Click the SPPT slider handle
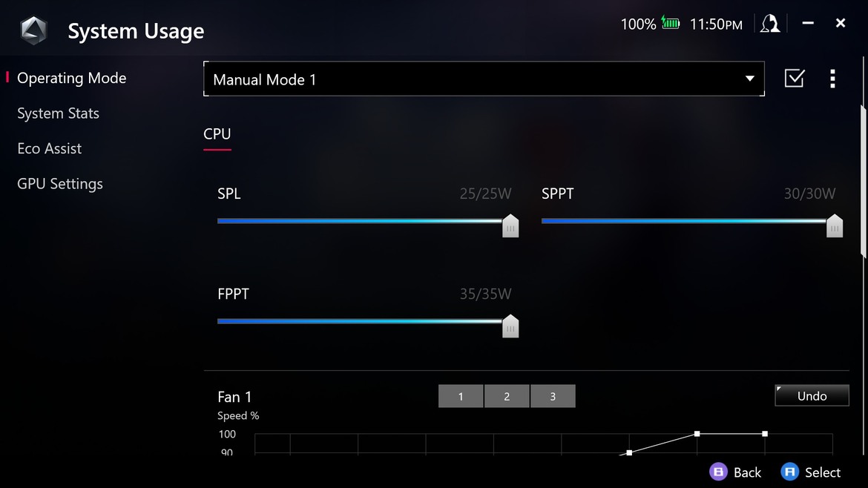 [834, 225]
